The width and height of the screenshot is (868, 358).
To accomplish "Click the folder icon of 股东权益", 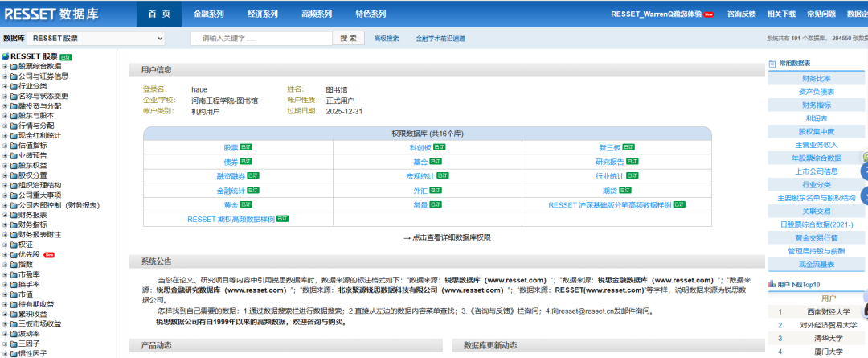I will (x=14, y=166).
